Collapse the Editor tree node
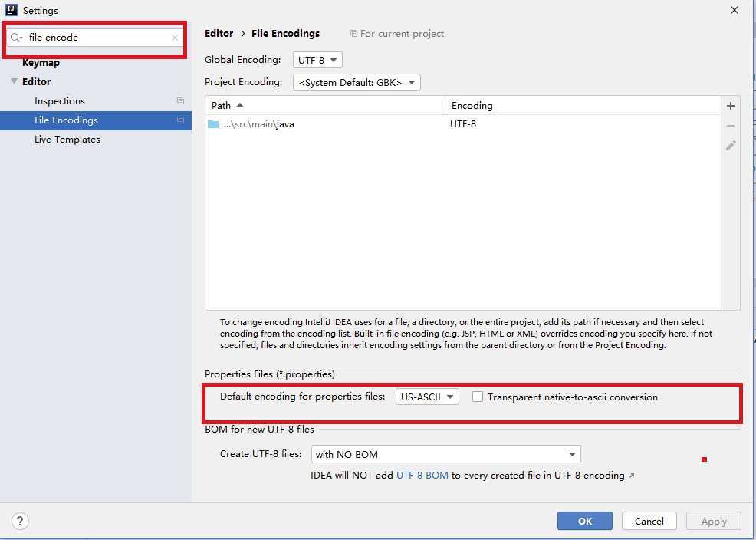Image resolution: width=756 pixels, height=540 pixels. 14,81
